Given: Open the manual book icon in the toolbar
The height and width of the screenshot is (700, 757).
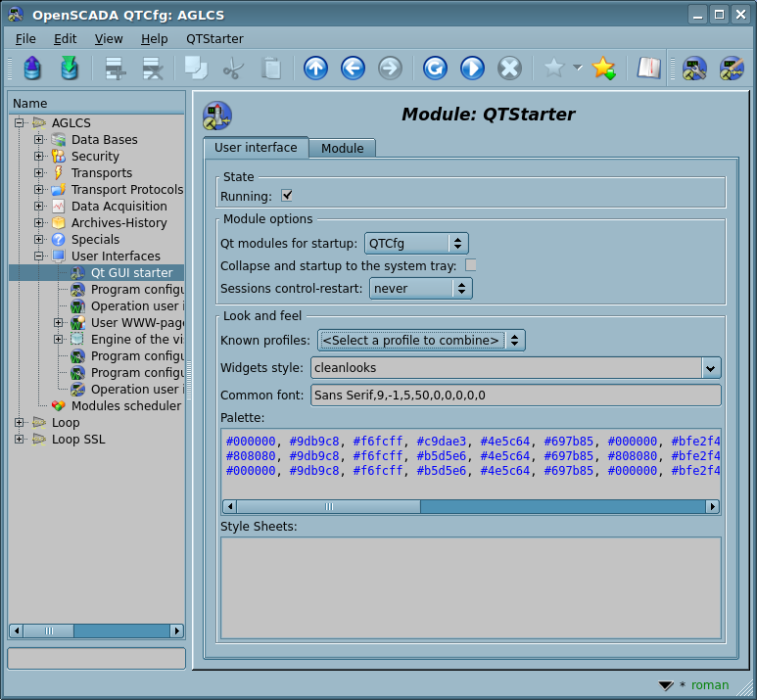Looking at the screenshot, I should pos(648,69).
